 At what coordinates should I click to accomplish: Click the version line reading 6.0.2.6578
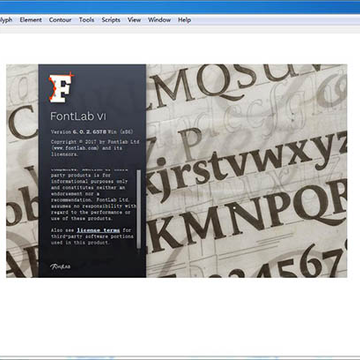tap(92, 132)
